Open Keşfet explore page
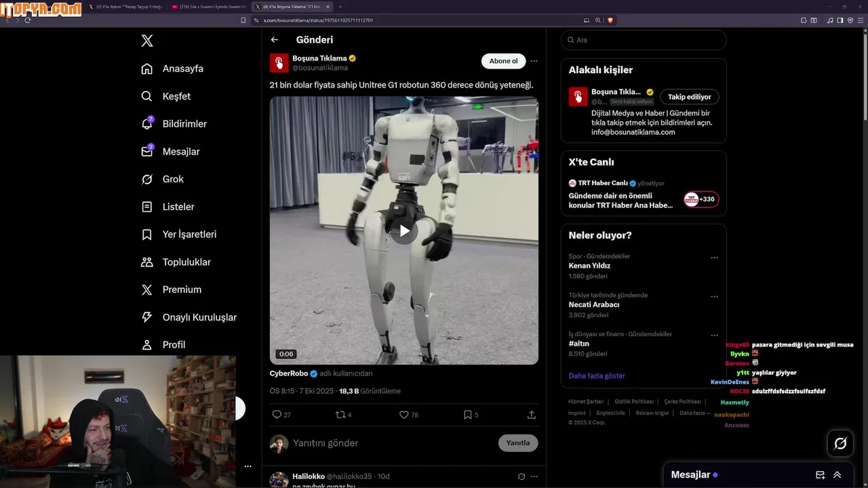 (166, 96)
